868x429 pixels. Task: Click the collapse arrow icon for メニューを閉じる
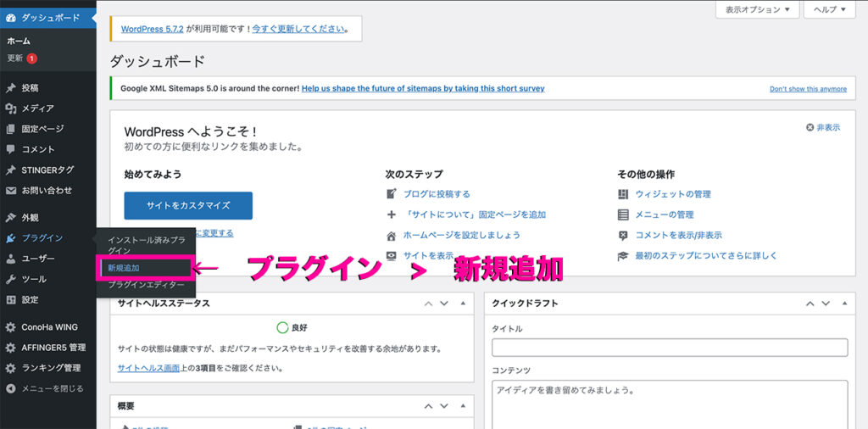(10, 388)
